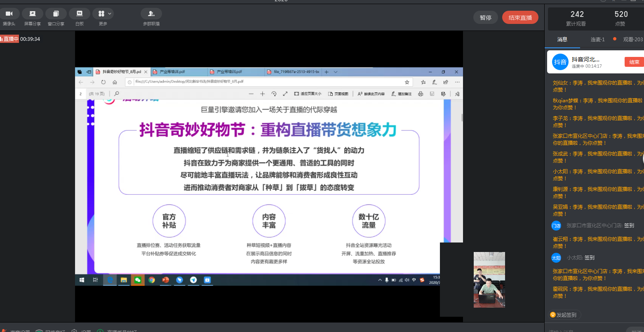Open WeChat from the taskbar
Viewport: 644px width, 332px height.
[x=138, y=280]
